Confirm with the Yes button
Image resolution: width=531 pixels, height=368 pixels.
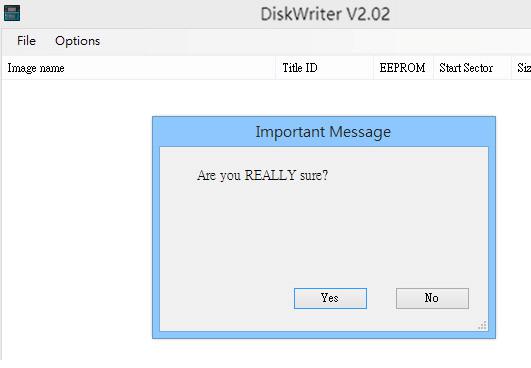pyautogui.click(x=330, y=298)
